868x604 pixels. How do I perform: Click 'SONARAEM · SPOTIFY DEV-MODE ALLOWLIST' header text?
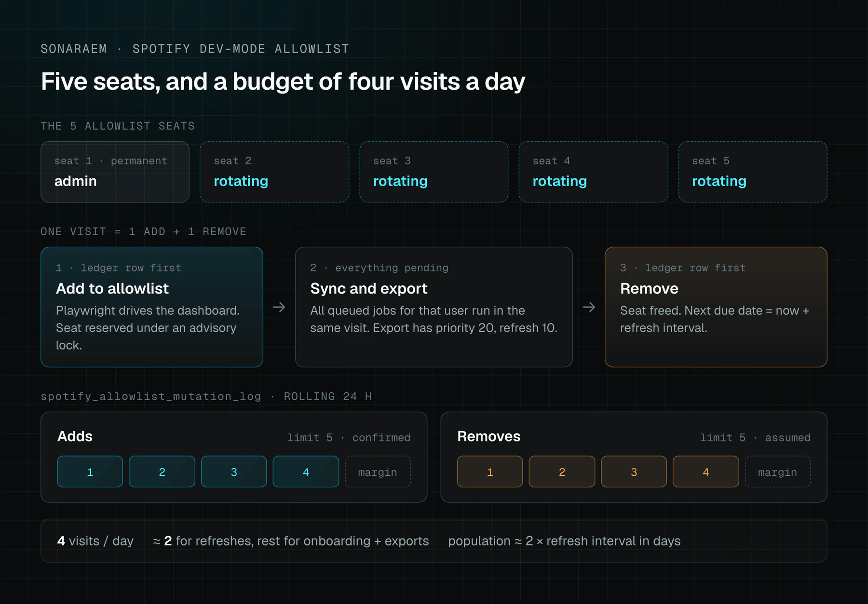195,49
